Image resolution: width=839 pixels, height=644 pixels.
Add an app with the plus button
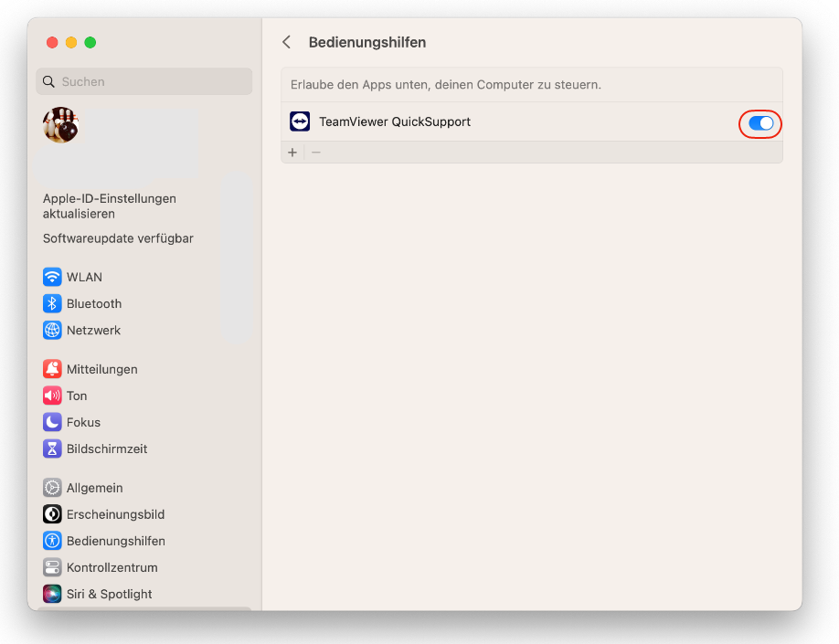pyautogui.click(x=292, y=153)
